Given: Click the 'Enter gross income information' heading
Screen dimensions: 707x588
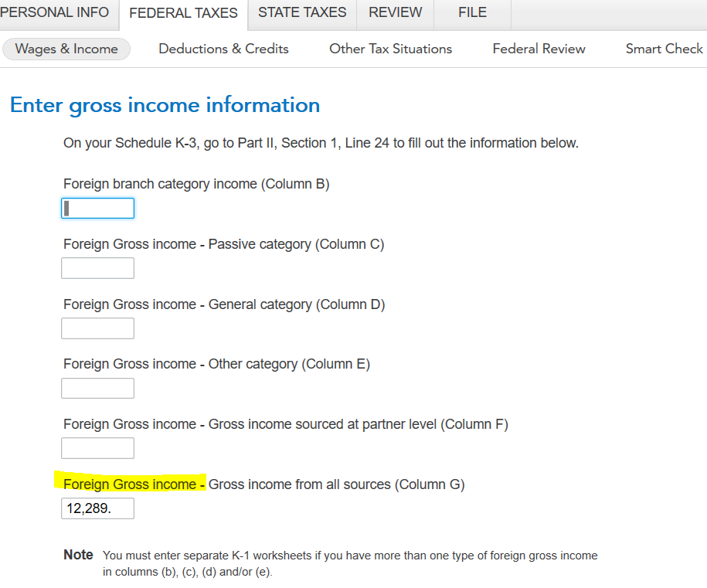Looking at the screenshot, I should [165, 106].
